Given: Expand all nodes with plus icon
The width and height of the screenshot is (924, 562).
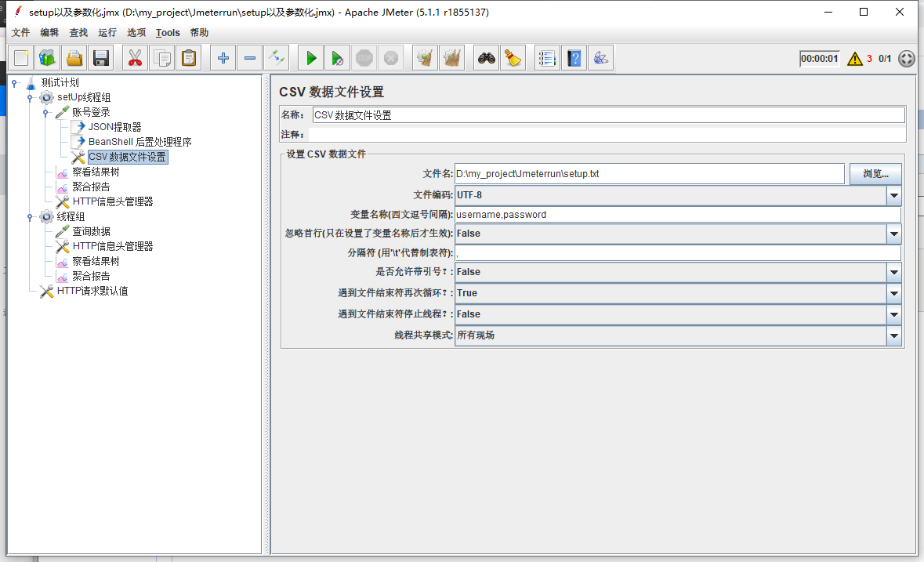Looking at the screenshot, I should click(223, 58).
